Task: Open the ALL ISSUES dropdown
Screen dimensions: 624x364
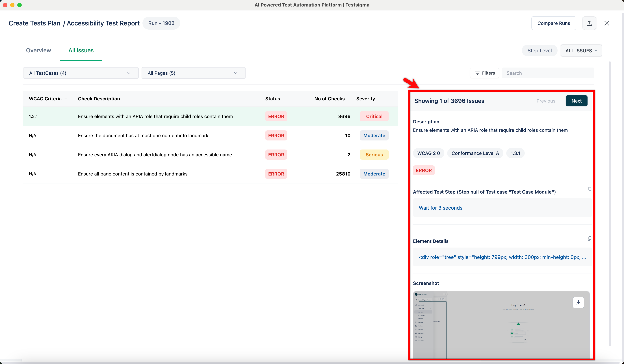Action: [581, 51]
